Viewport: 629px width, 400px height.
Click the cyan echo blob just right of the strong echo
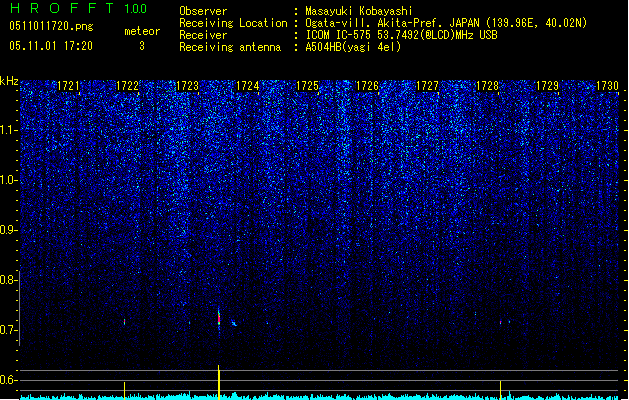click(233, 323)
